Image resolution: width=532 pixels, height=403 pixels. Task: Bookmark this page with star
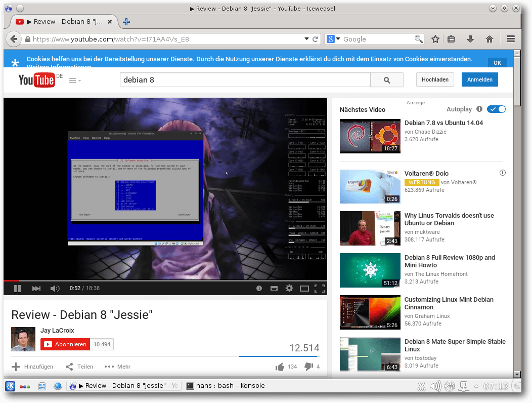coord(435,39)
